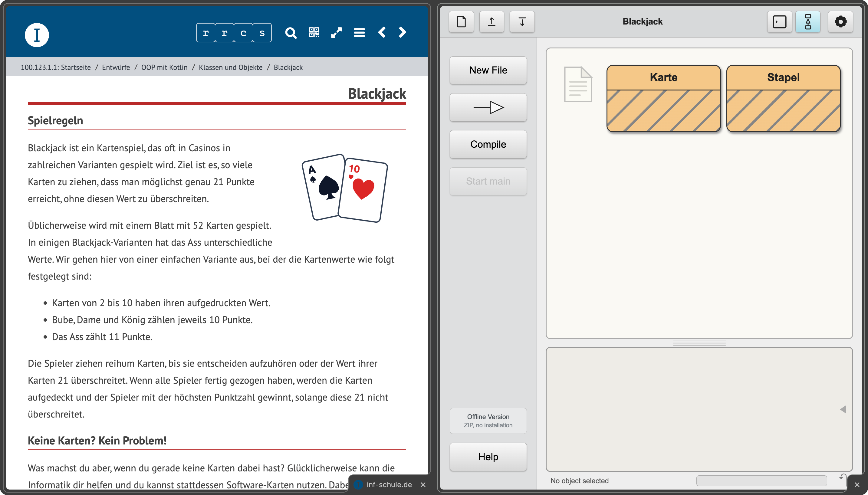Go to next page with right chevron

point(402,32)
